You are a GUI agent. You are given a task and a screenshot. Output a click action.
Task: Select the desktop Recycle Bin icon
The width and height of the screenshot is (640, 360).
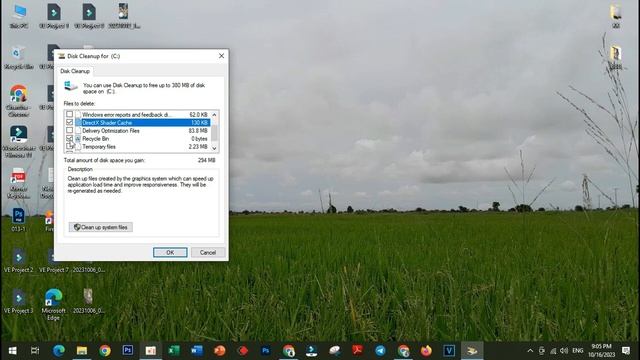tap(18, 57)
